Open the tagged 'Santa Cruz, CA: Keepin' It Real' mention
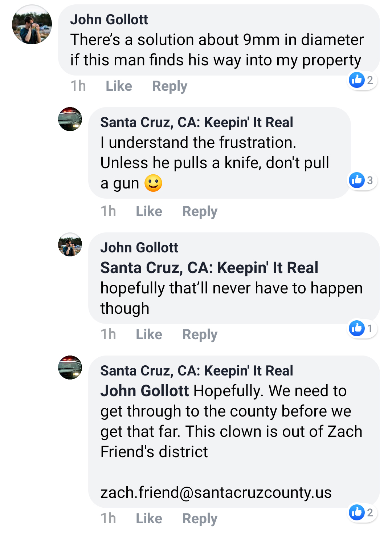This screenshot has height=536, width=392. (x=209, y=268)
